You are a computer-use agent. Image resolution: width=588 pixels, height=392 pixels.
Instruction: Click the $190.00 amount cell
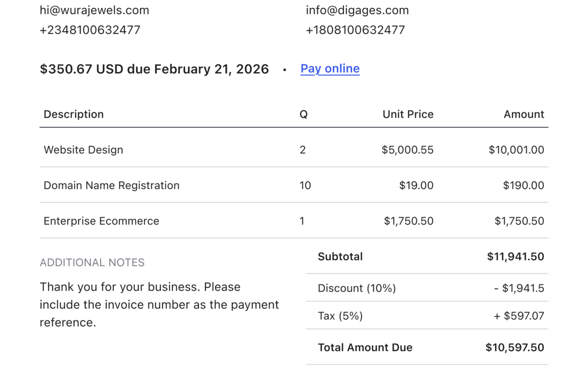click(x=523, y=185)
